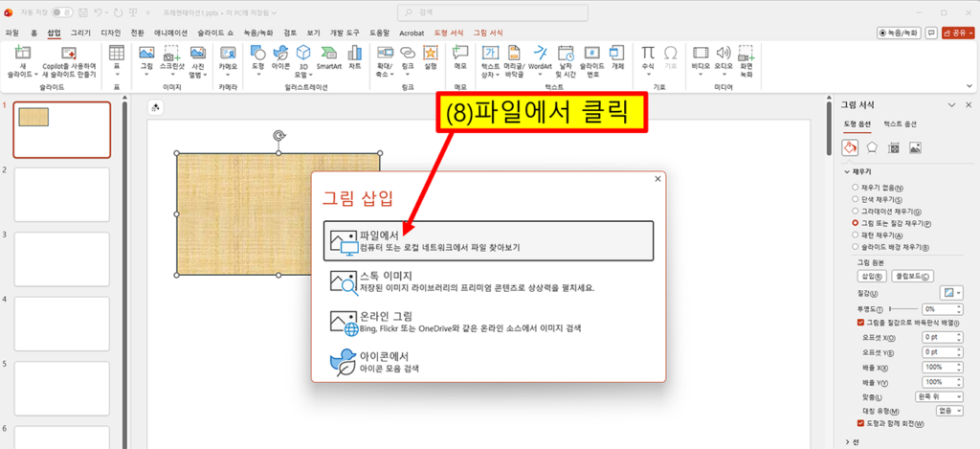Click the 날짜 및 시간 icon

pos(566,54)
